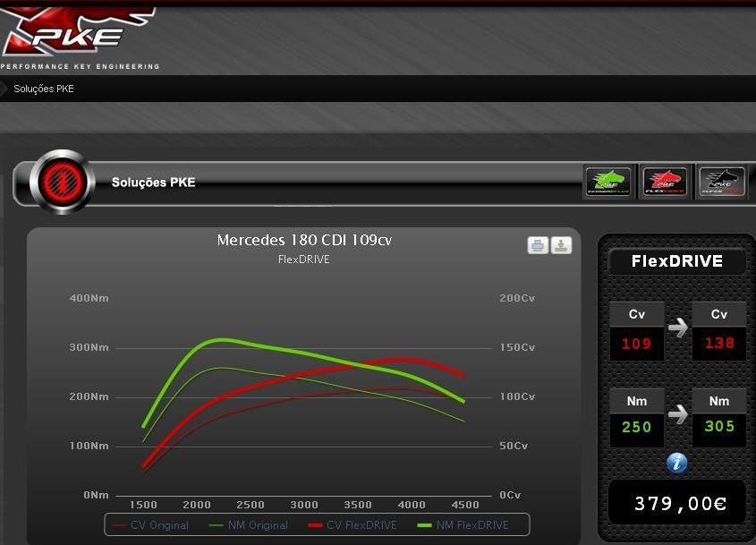Click the 3500 rpm axis label
The height and width of the screenshot is (545, 756).
point(358,505)
